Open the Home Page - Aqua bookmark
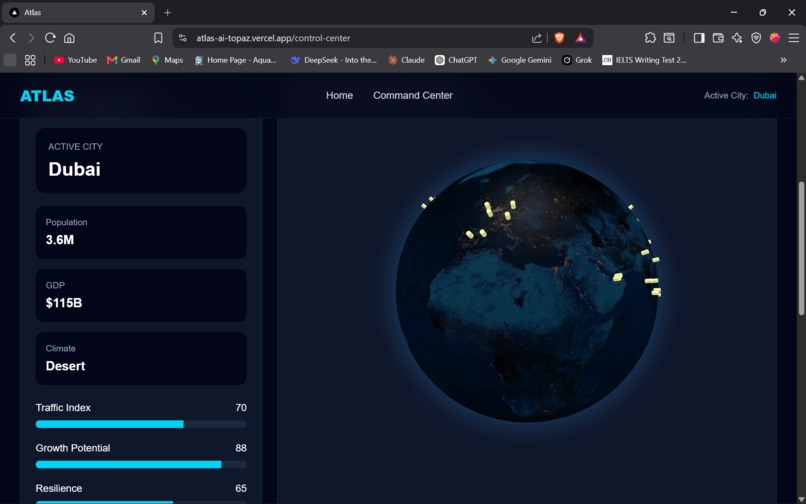The width and height of the screenshot is (806, 504). click(x=235, y=60)
